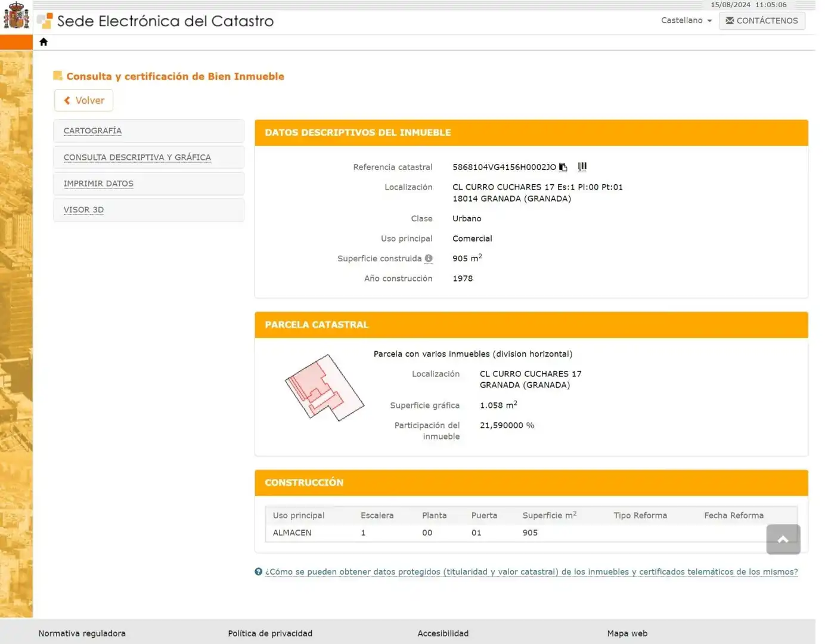Screen dimensions: 825x644
Task: Click the Uso principal column header in table
Action: (x=299, y=515)
